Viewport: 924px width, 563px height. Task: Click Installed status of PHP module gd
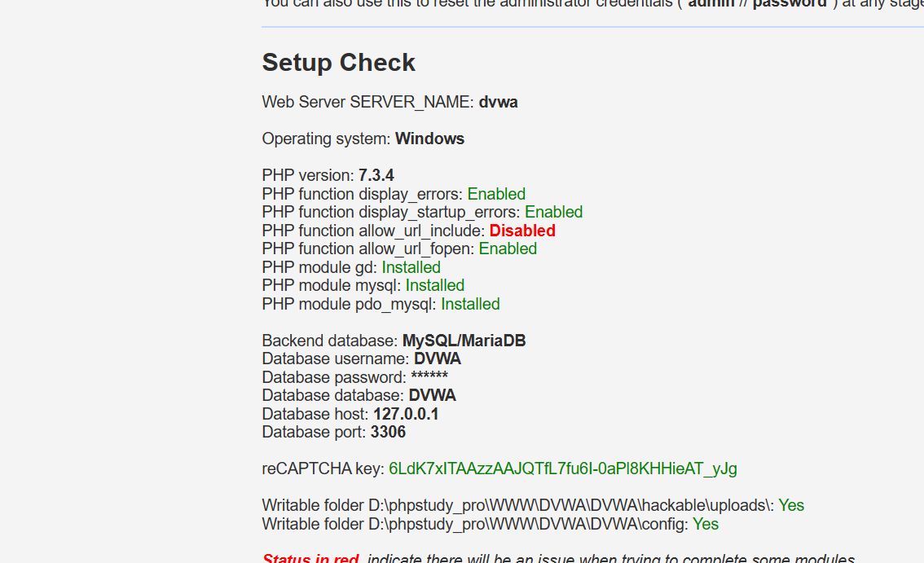411,267
